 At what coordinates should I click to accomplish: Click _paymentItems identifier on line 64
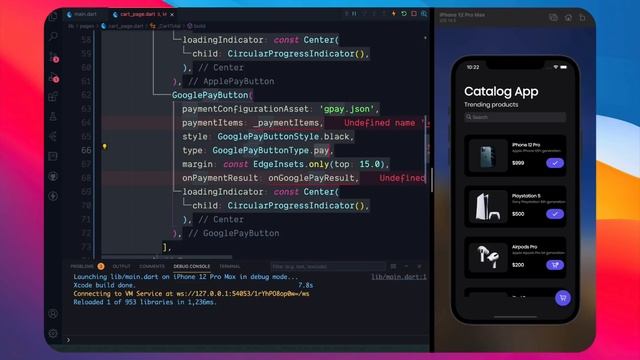[x=286, y=123]
